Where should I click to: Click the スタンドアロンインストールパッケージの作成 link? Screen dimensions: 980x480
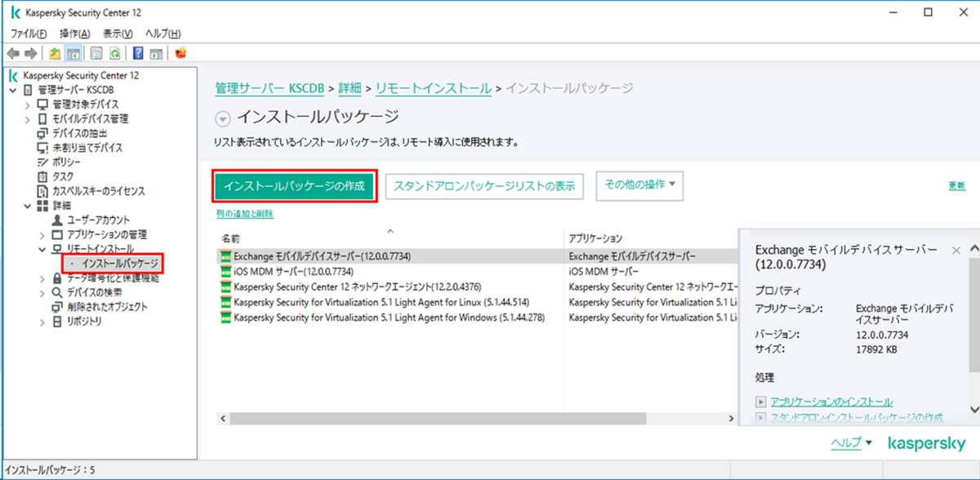pyautogui.click(x=856, y=417)
